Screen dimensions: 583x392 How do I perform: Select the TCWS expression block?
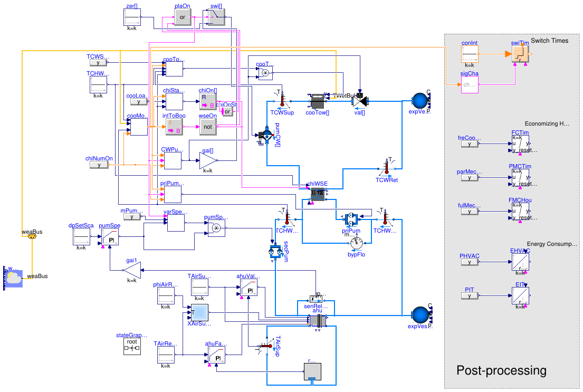98,63
